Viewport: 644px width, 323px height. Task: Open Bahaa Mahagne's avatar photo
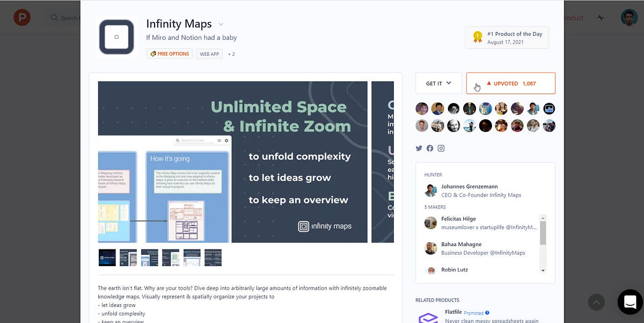[x=430, y=248]
